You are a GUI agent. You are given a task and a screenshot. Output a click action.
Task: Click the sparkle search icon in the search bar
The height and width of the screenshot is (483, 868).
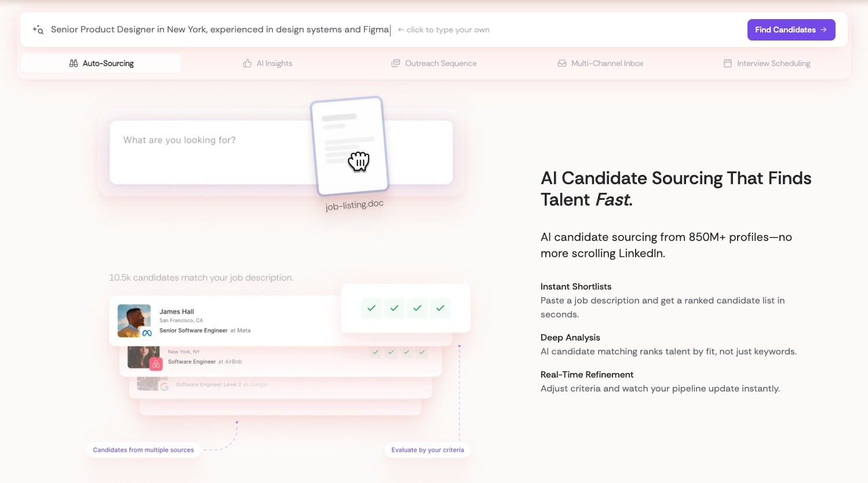click(x=38, y=30)
